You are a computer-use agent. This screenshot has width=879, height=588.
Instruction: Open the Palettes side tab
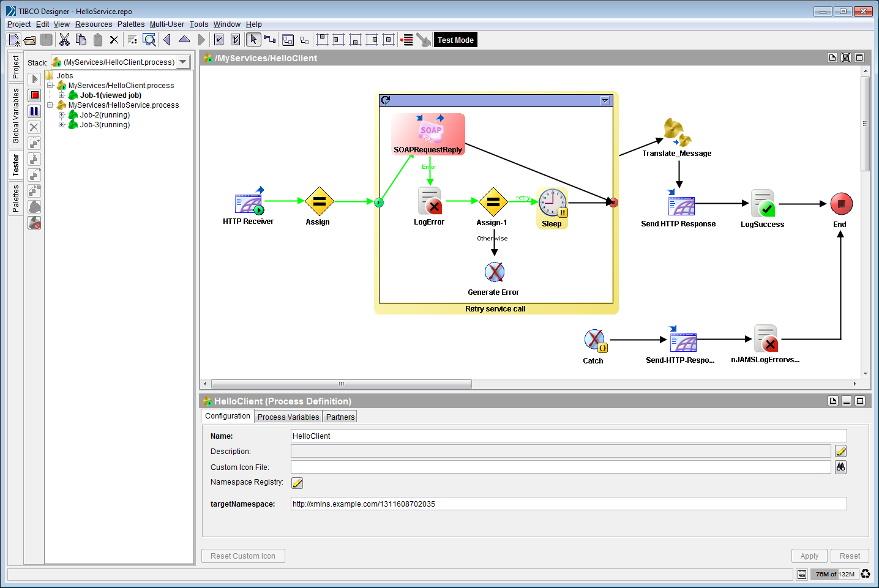tap(15, 199)
